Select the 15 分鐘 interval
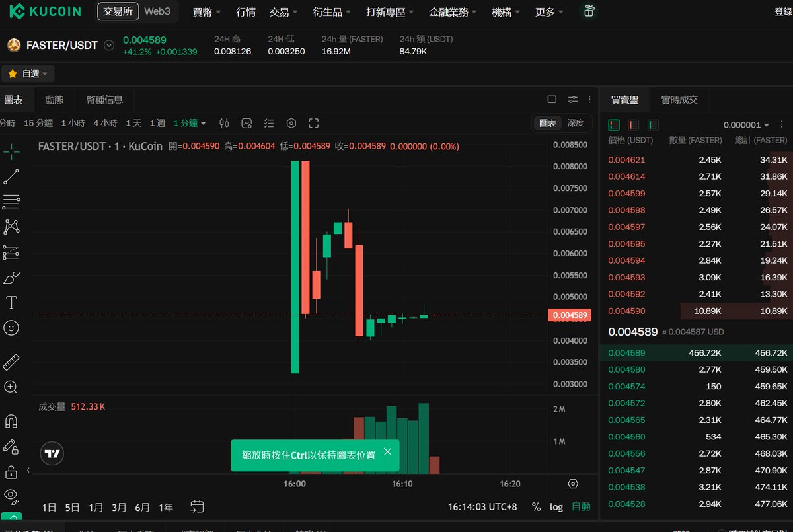 tap(38, 123)
